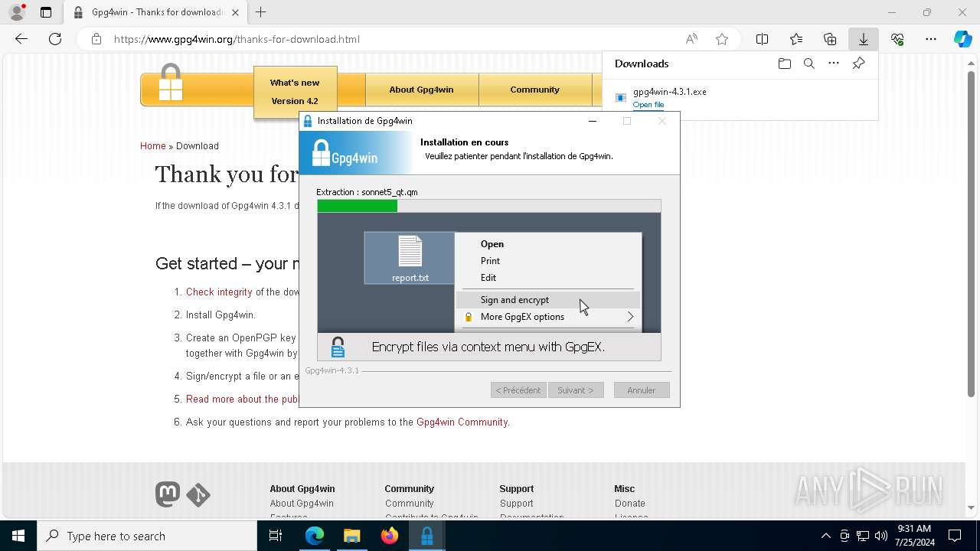Image resolution: width=980 pixels, height=551 pixels.
Task: Open the browser profile menu
Action: [x=17, y=12]
